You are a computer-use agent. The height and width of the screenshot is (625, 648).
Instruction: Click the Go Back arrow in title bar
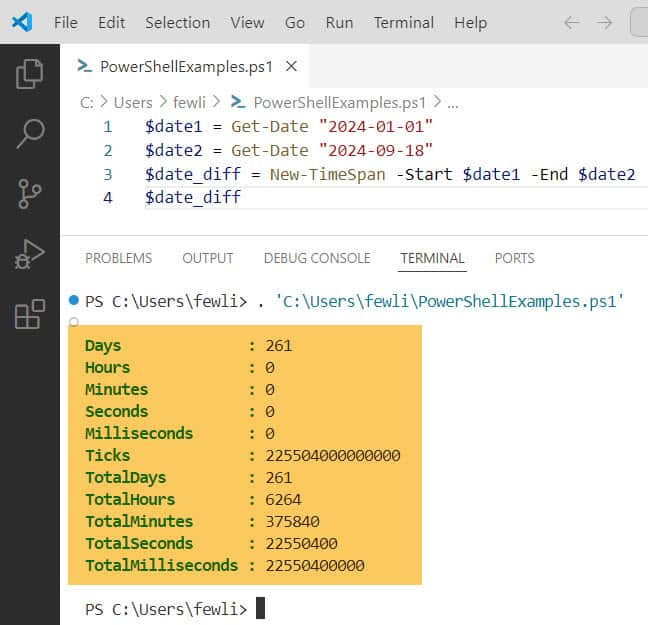[x=572, y=23]
